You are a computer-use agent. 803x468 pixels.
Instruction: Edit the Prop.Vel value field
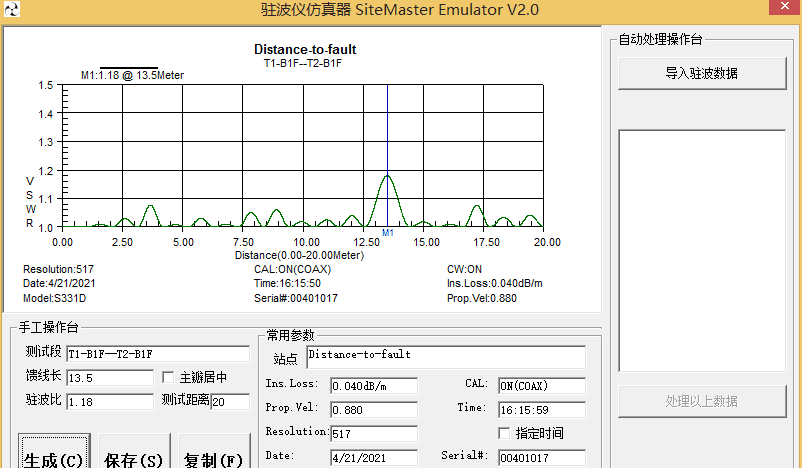point(372,409)
